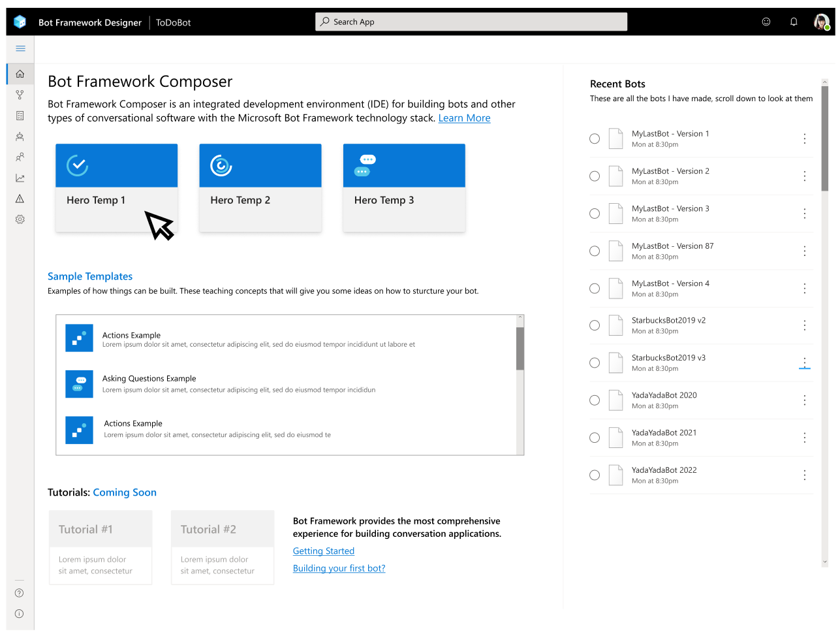Focus the Search App input field

click(x=471, y=22)
